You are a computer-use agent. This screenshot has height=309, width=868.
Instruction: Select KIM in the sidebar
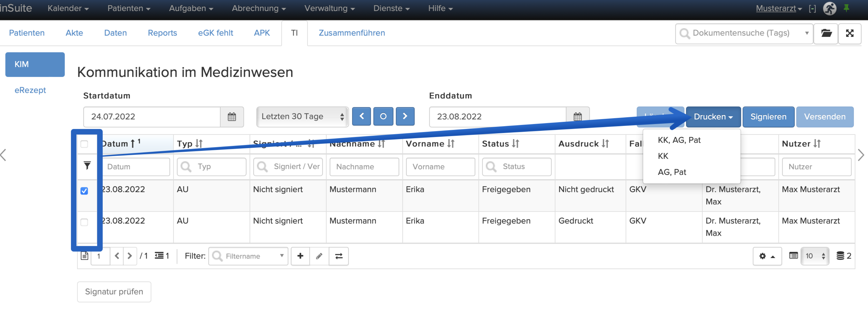click(x=35, y=64)
